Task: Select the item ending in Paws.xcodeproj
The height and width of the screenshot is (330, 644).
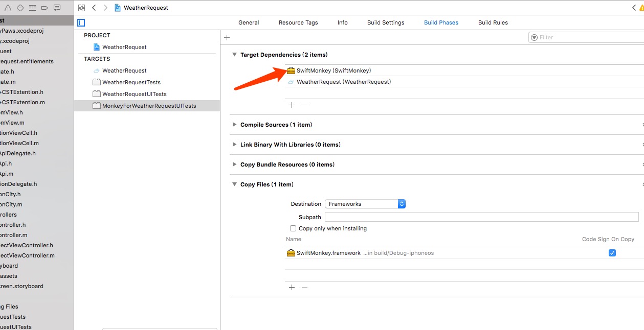Action: [21, 31]
